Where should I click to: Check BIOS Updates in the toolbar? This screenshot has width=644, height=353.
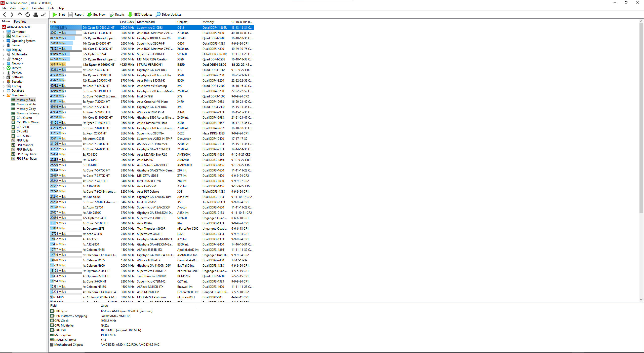140,15
